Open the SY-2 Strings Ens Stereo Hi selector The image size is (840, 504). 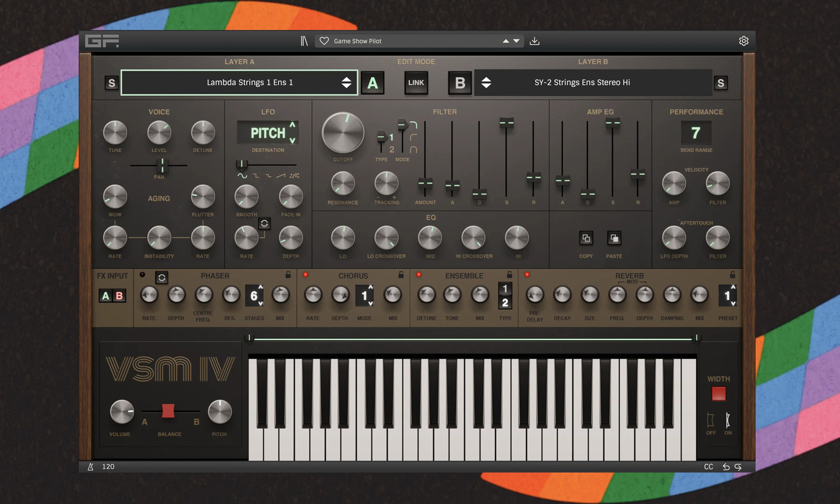coord(593,82)
